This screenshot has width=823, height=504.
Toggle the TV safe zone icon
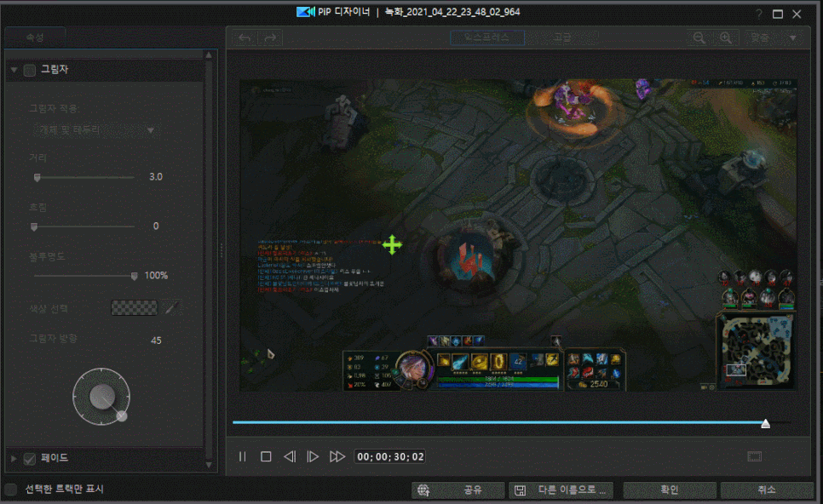tap(754, 457)
